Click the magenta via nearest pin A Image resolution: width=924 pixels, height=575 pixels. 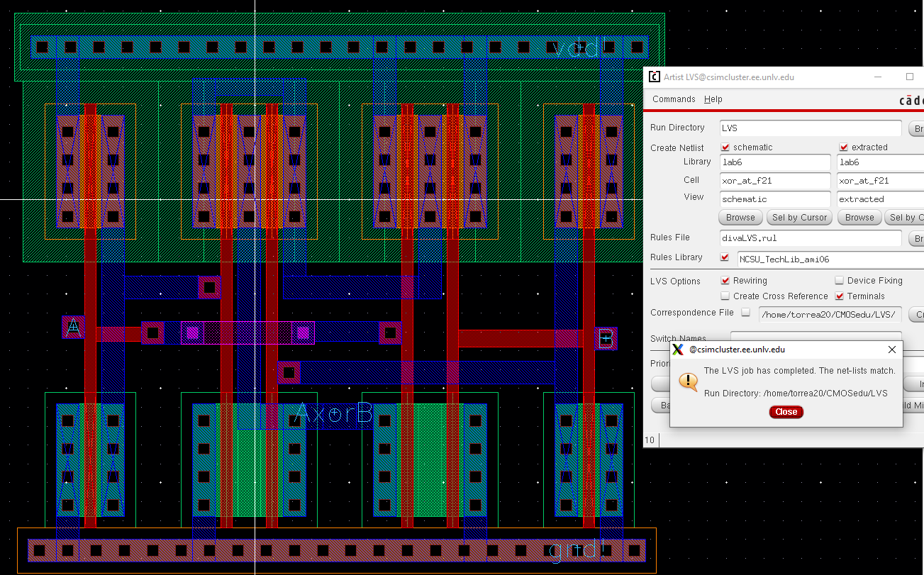point(192,332)
